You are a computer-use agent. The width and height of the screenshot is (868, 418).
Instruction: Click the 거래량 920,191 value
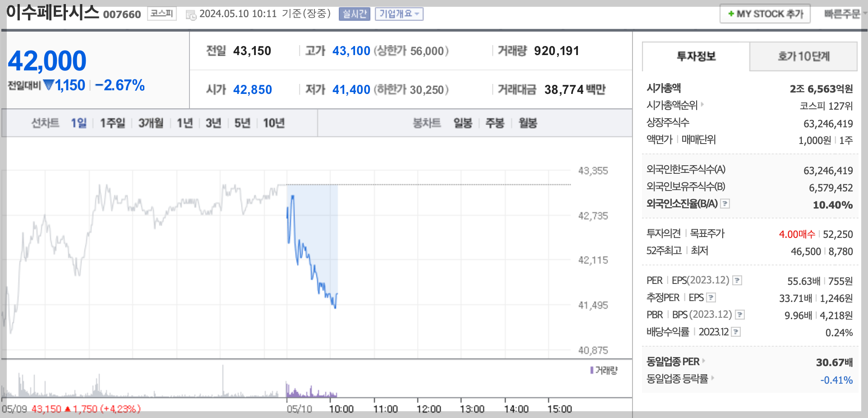coord(556,51)
